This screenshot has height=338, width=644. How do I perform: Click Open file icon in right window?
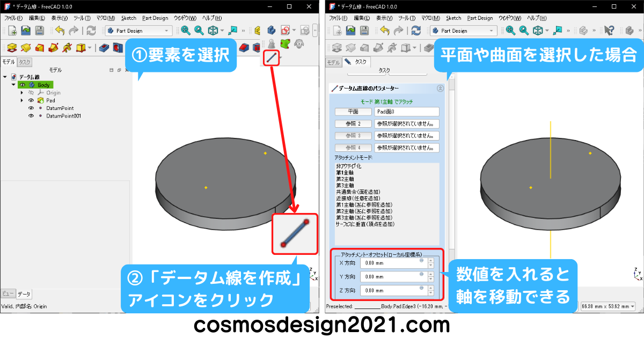[x=350, y=31]
